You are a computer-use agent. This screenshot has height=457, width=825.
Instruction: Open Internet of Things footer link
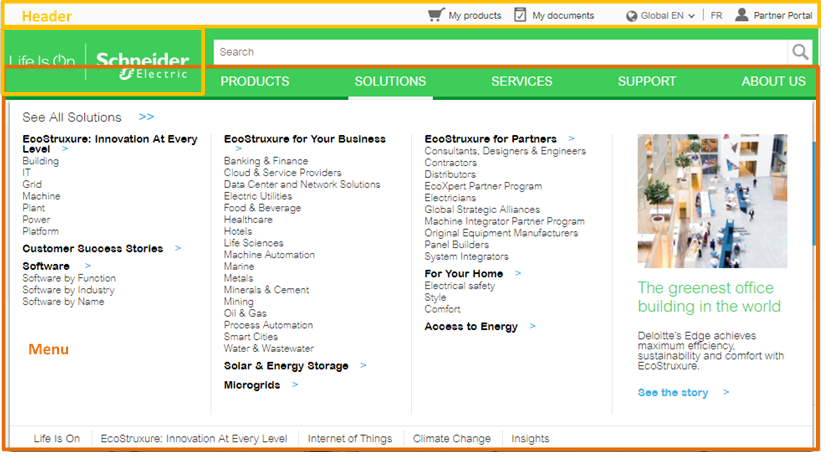(x=350, y=439)
